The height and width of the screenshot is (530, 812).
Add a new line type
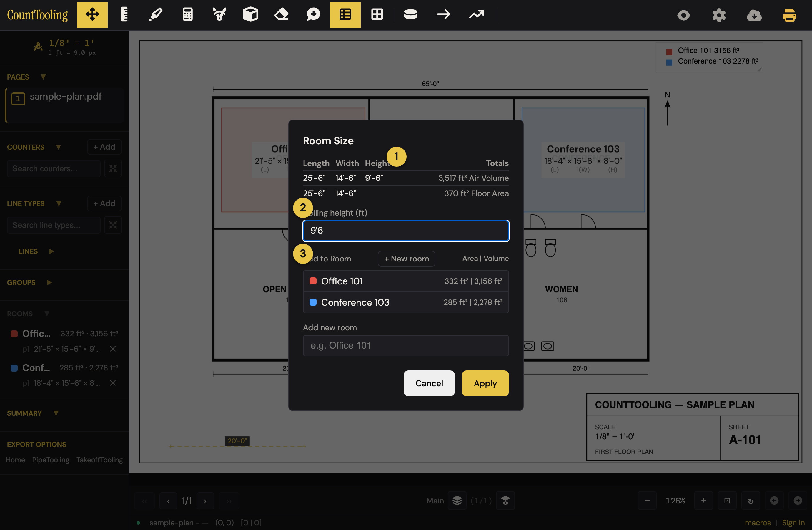tap(104, 203)
